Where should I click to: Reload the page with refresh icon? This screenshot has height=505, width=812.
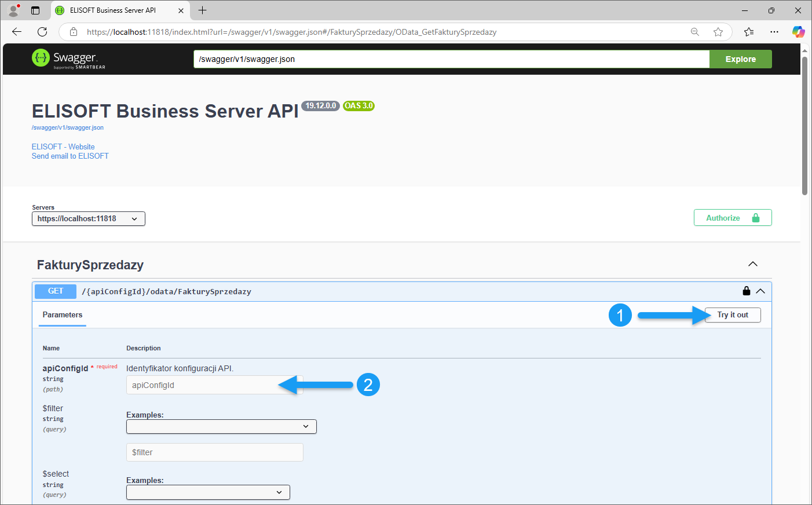(x=42, y=32)
